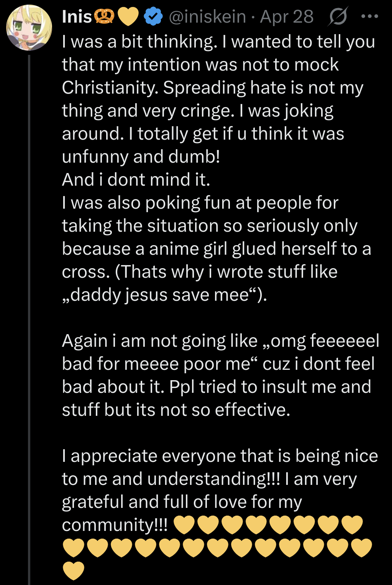Open the @iniskein handle link
Image resolution: width=392 pixels, height=585 pixels.
click(x=207, y=17)
